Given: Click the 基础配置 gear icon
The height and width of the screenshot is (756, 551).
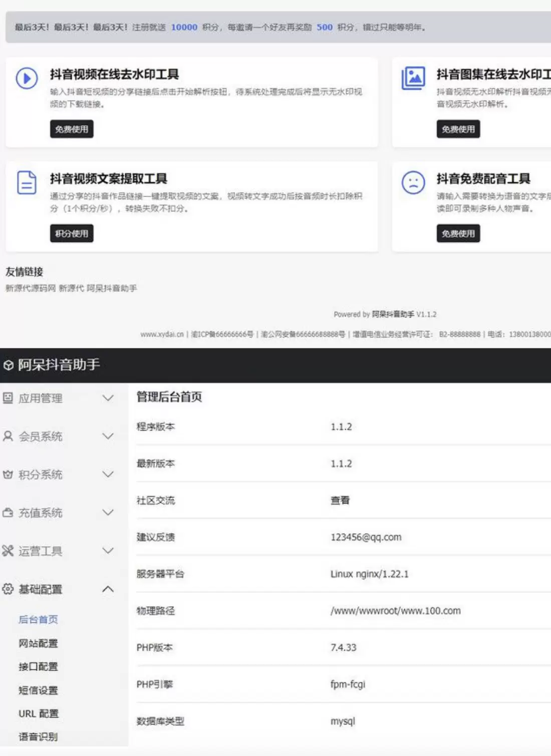Looking at the screenshot, I should (8, 589).
